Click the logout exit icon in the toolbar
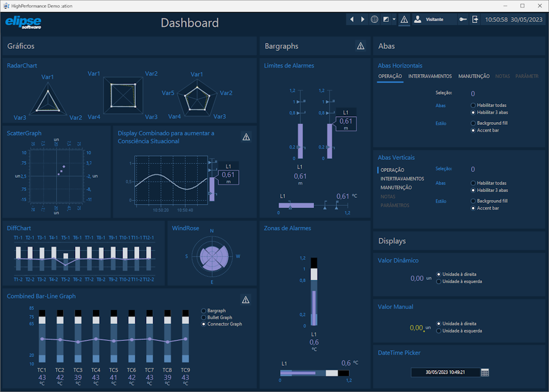 (x=475, y=19)
